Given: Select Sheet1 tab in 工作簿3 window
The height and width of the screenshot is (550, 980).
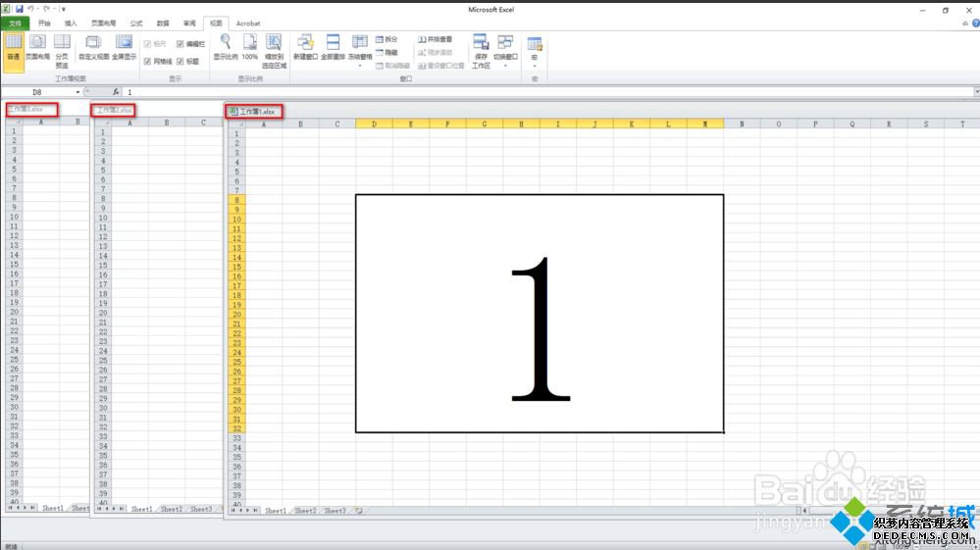Looking at the screenshot, I should pos(53,508).
